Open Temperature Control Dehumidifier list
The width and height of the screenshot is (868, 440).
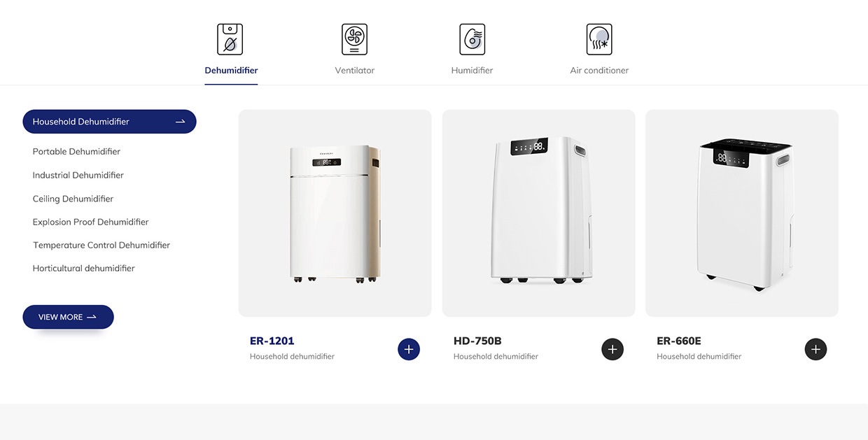pos(101,246)
